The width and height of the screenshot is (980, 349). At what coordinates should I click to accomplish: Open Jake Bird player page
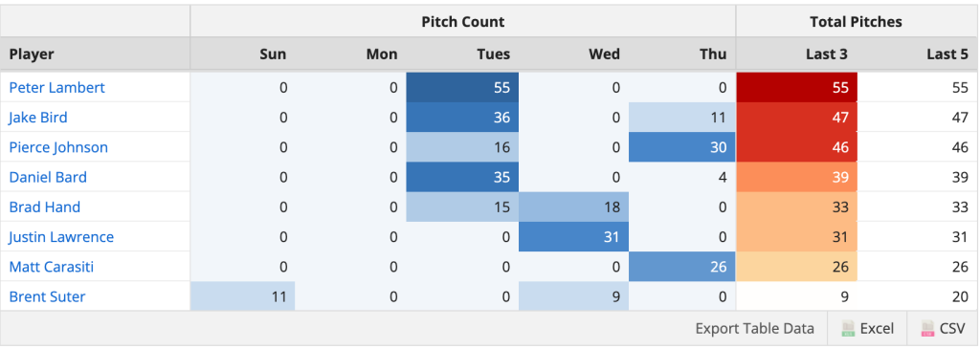(x=38, y=118)
